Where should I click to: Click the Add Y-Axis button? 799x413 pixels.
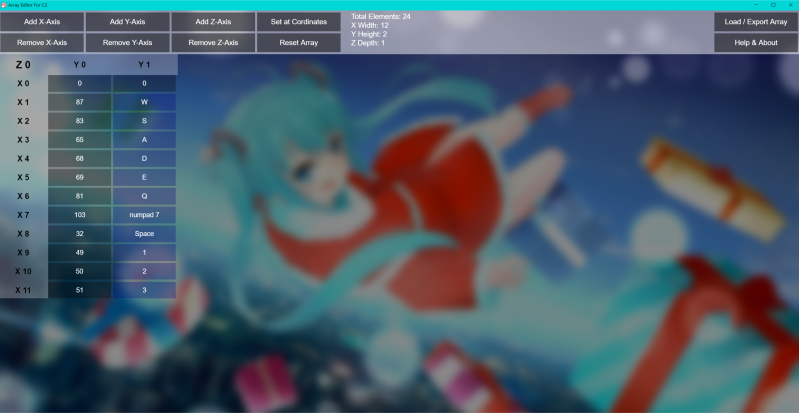127,22
